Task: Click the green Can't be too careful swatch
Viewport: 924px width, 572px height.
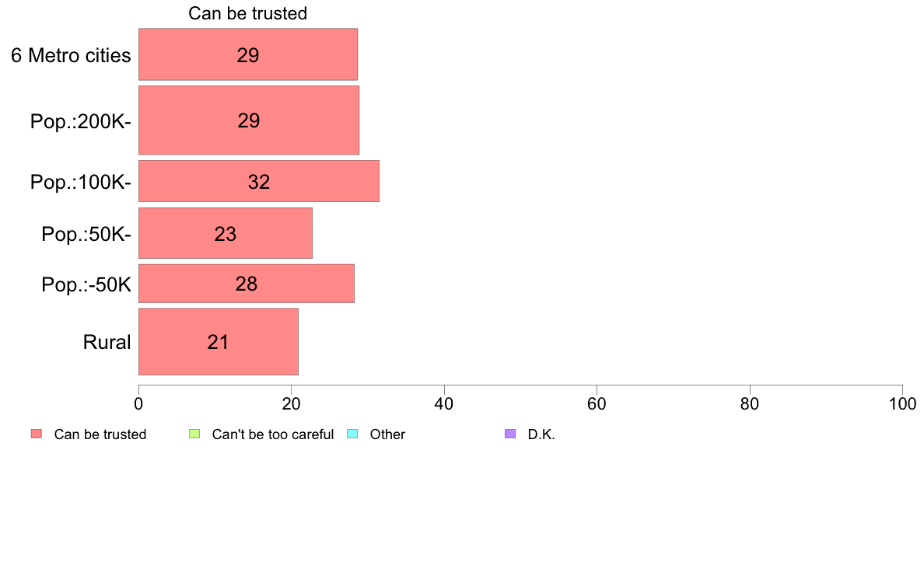Action: tap(194, 434)
